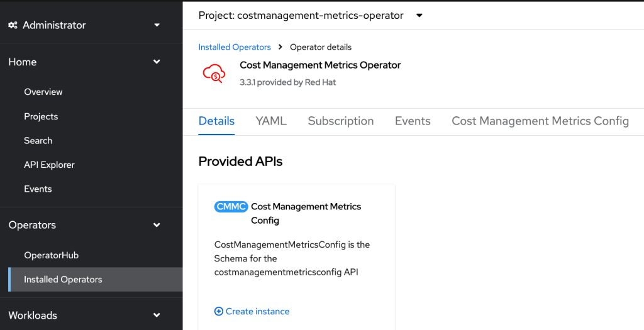
Task: Click the Cost Management operator cloud logo
Action: (214, 74)
